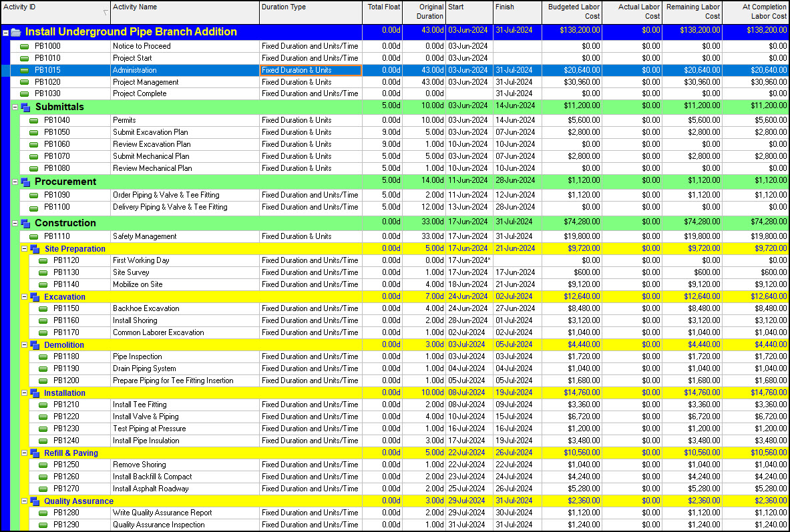Click the Submittals WBS icon
Viewport: 790px width, 532px height.
[x=25, y=107]
